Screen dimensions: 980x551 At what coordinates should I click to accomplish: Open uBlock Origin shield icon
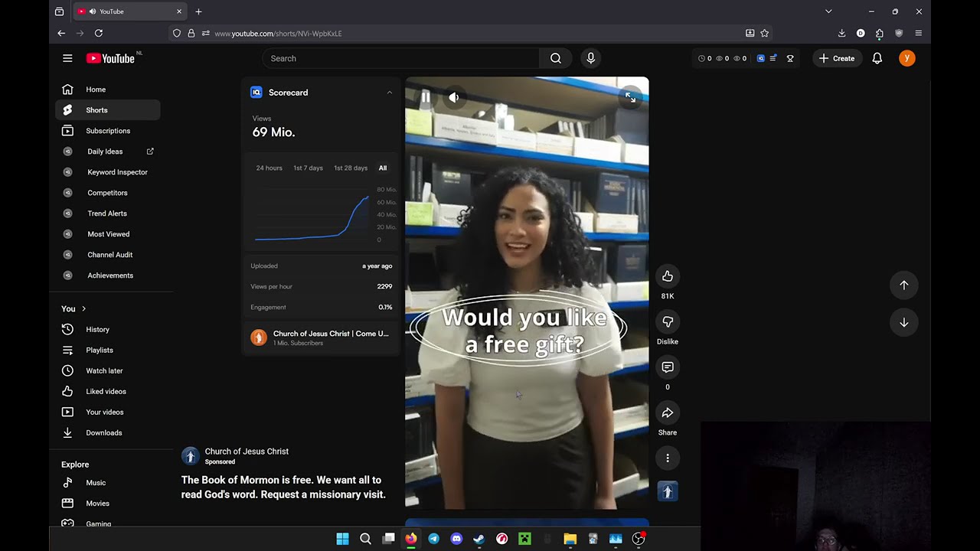tap(899, 34)
